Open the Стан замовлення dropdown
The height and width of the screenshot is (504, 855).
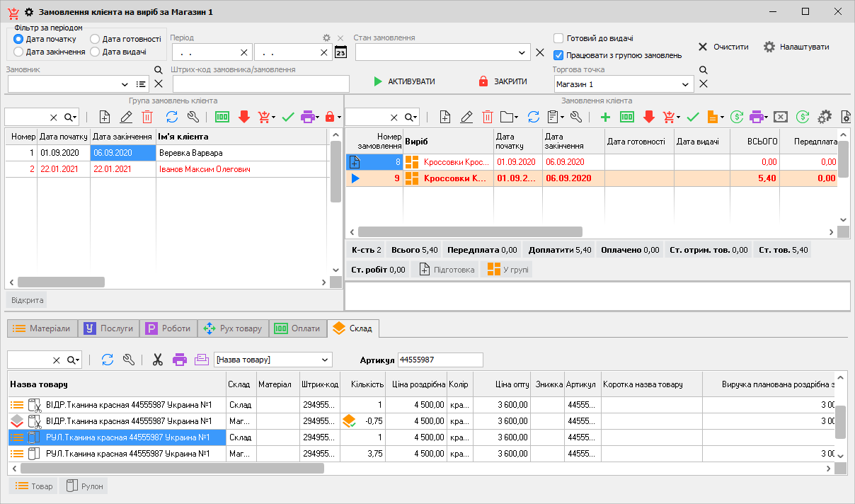click(x=522, y=52)
